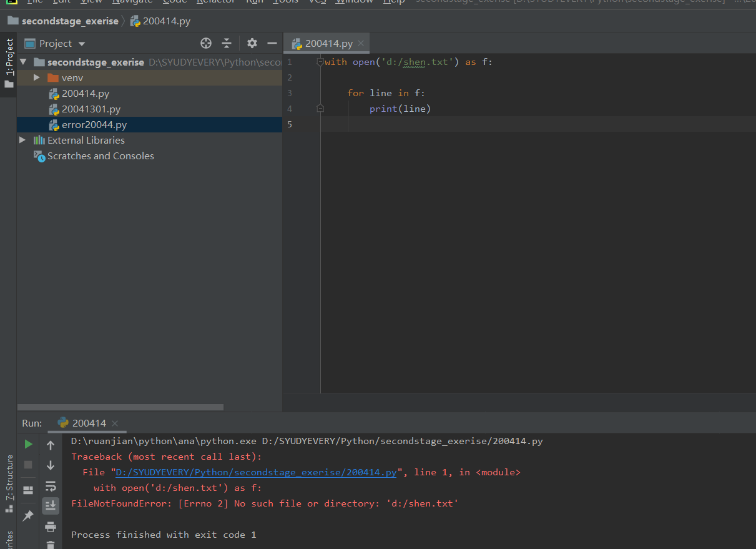
Task: Toggle soft-wrap in Run console
Action: tap(51, 486)
